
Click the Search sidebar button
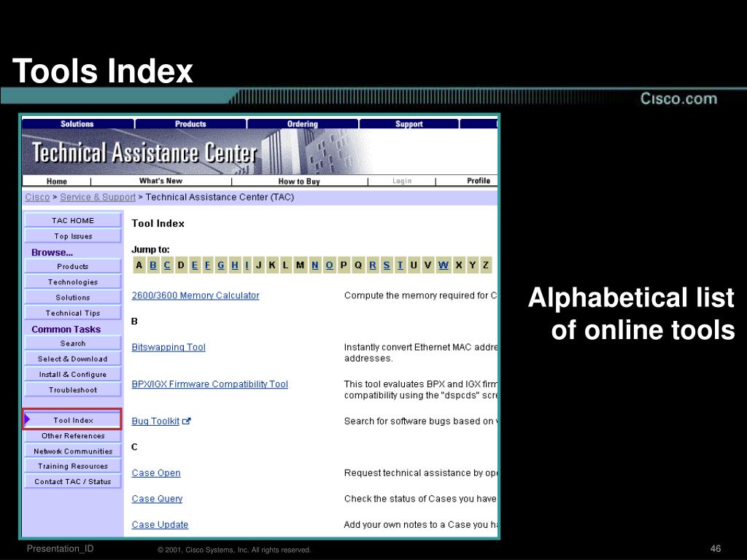pos(73,343)
